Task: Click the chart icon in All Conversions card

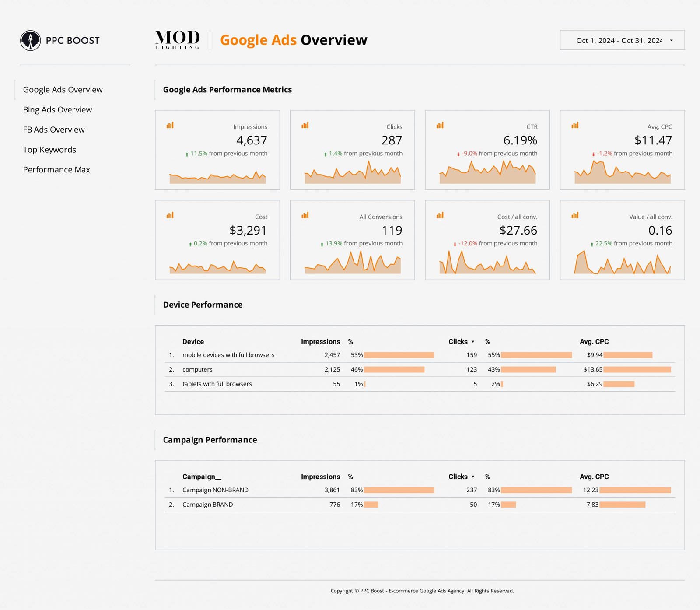Action: pos(305,215)
